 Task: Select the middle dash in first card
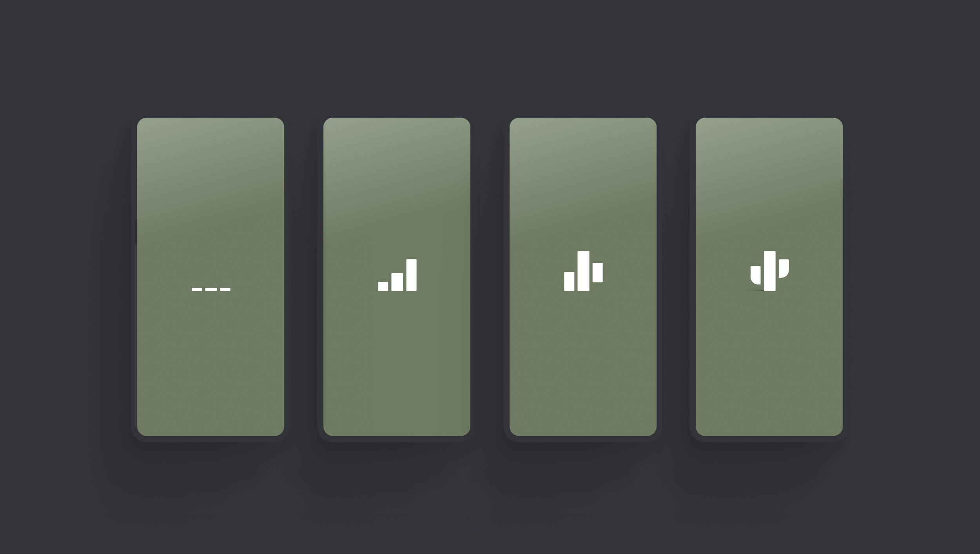point(211,290)
